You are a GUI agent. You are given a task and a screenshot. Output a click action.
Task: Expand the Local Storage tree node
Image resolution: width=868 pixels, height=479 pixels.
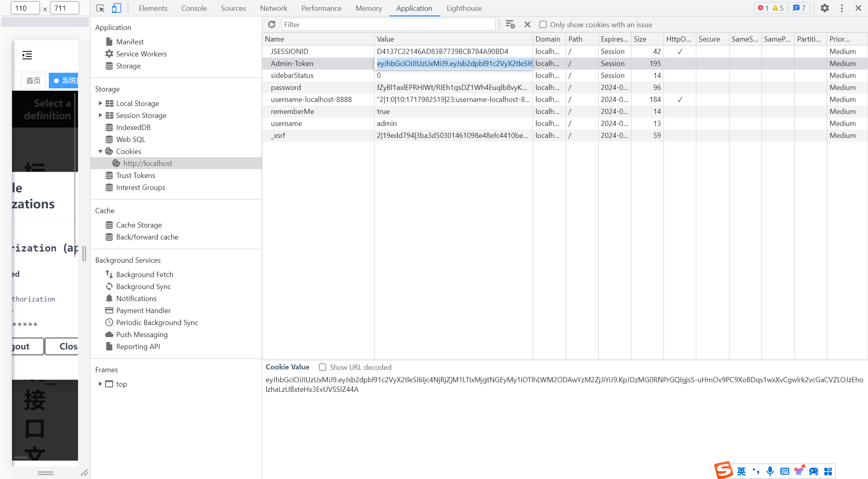[x=100, y=103]
